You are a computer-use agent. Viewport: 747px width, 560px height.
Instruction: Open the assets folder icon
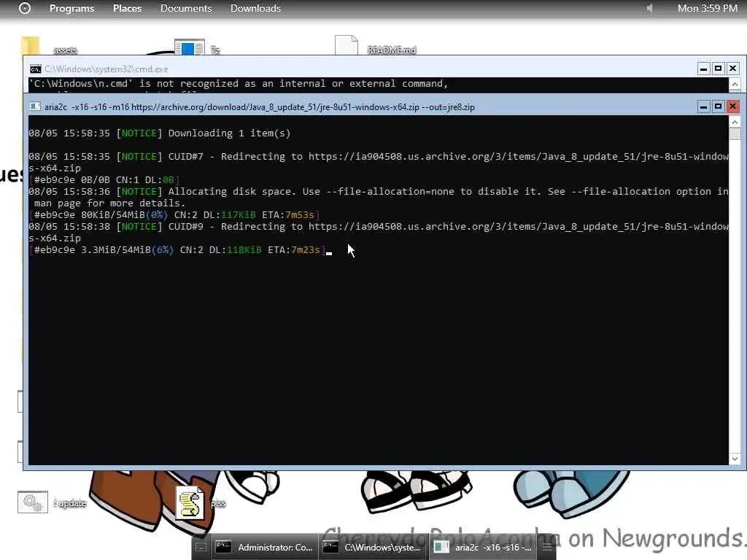pos(31,46)
